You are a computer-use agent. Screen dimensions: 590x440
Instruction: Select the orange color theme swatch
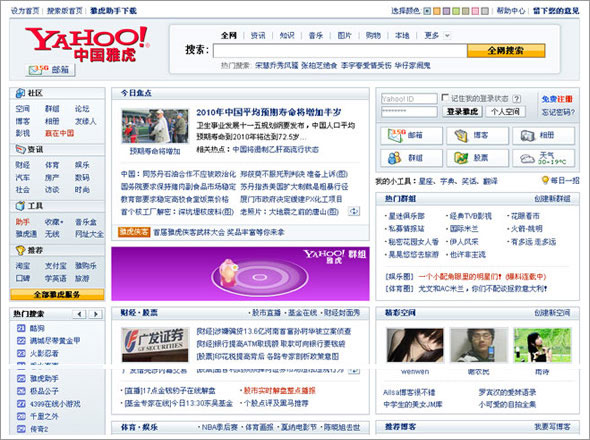coord(436,11)
